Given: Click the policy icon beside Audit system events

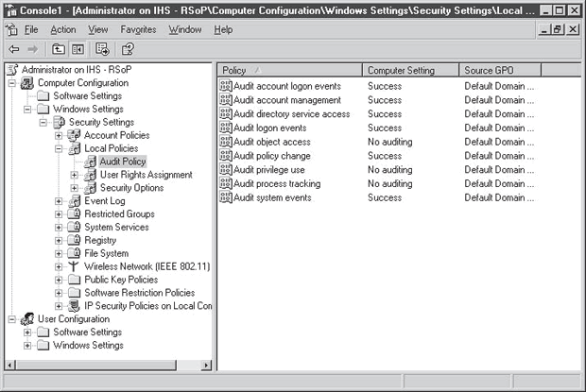Looking at the screenshot, I should (x=225, y=197).
